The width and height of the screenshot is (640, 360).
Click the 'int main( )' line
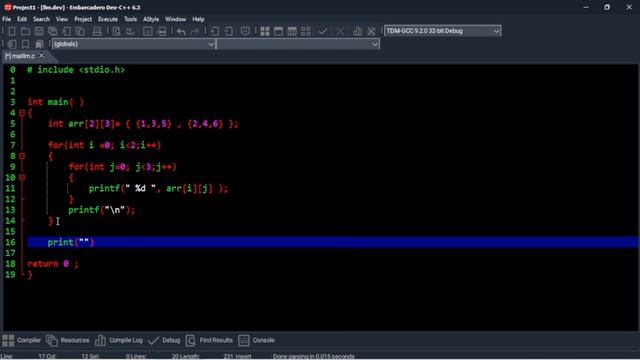[x=56, y=102]
